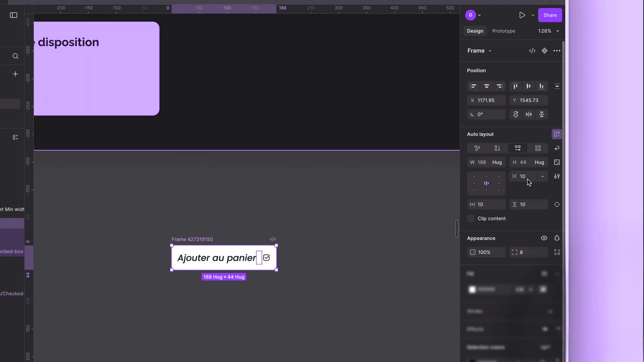Screen dimensions: 644x362
Task: Click the dev mode code icon
Action: pyautogui.click(x=532, y=51)
